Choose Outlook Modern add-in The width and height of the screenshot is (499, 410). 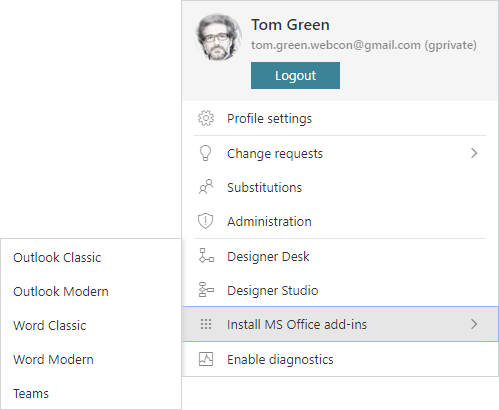click(61, 292)
